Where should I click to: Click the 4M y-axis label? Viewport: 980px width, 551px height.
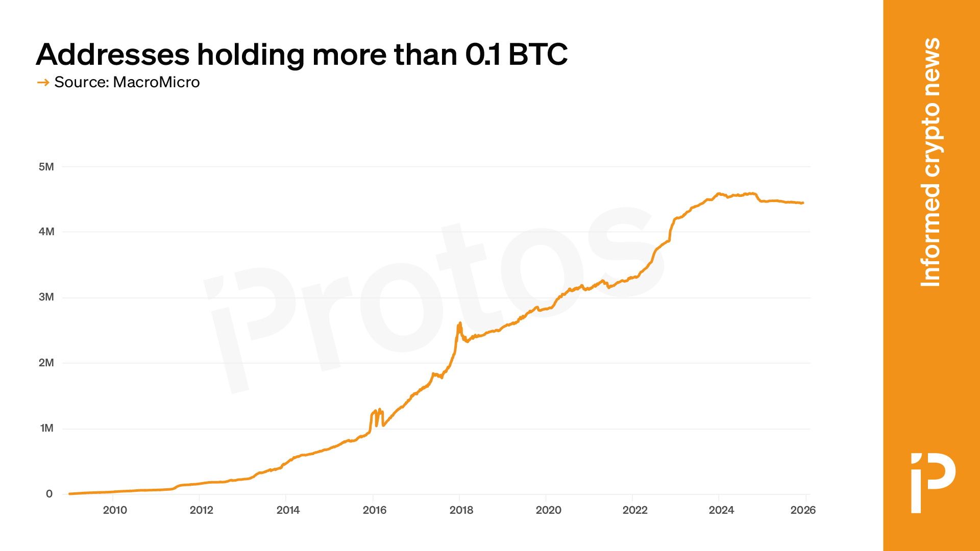(x=46, y=232)
